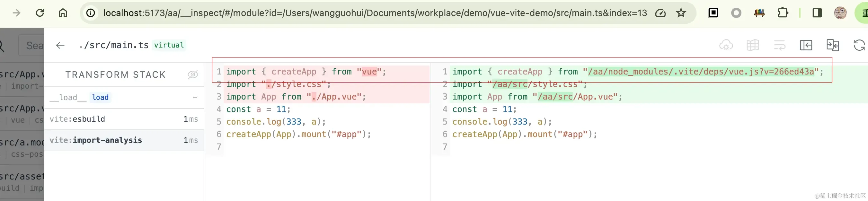Open browser extensions puzzle icon
The width and height of the screenshot is (868, 201).
[783, 13]
